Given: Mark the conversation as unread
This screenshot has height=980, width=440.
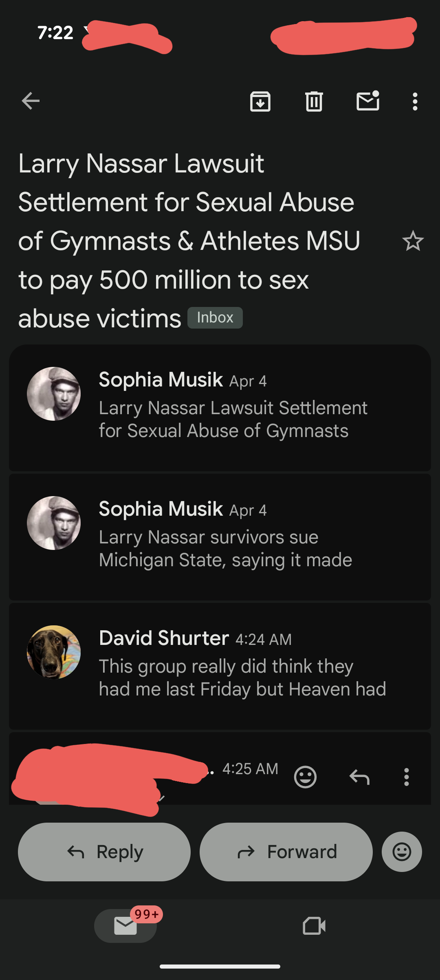Looking at the screenshot, I should click(x=368, y=101).
